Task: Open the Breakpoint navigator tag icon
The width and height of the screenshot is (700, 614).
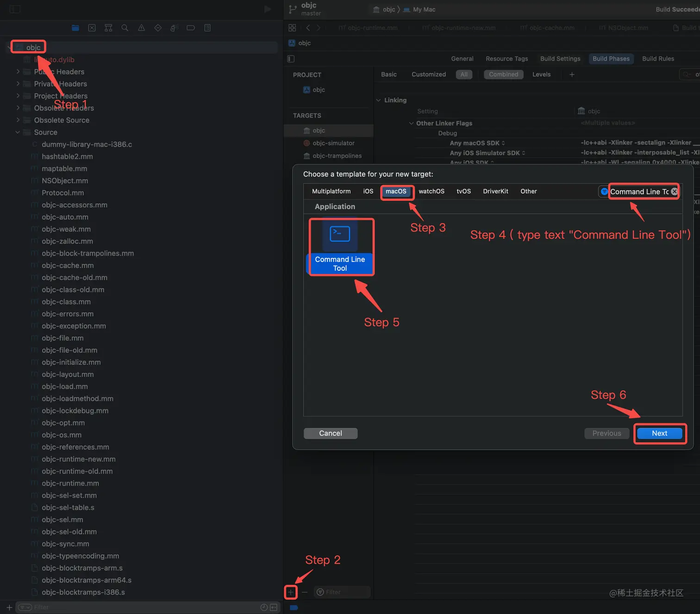Action: [191, 28]
